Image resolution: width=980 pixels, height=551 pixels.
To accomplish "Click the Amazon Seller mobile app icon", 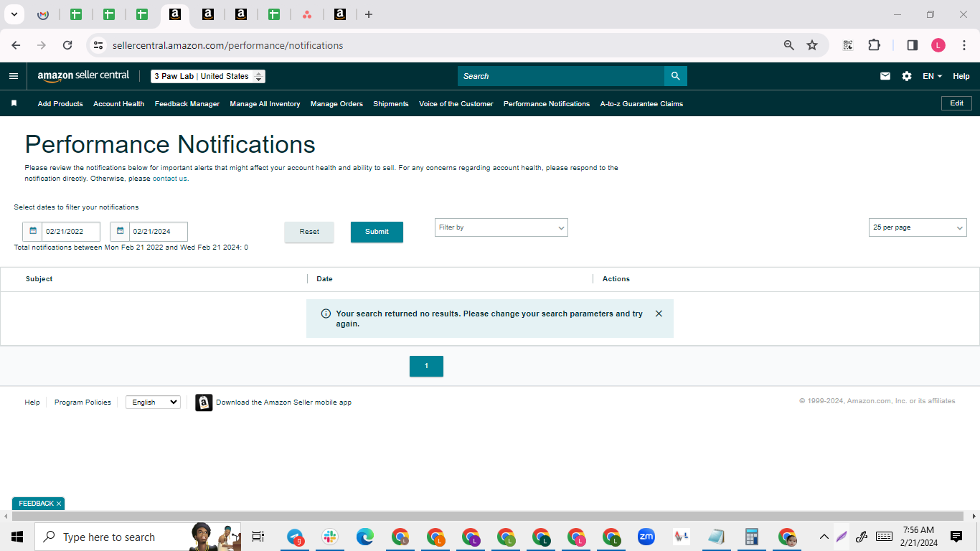I will tap(204, 402).
